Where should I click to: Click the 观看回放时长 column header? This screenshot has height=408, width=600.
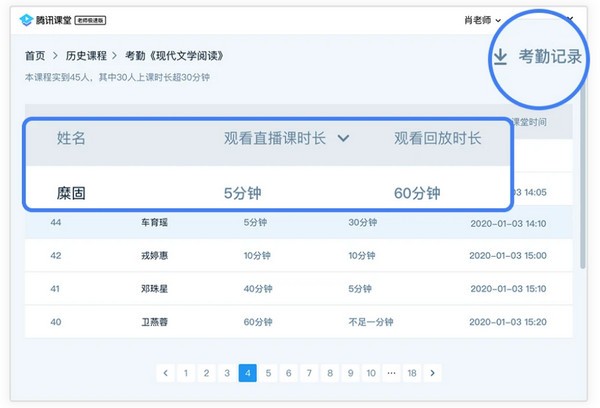point(438,138)
